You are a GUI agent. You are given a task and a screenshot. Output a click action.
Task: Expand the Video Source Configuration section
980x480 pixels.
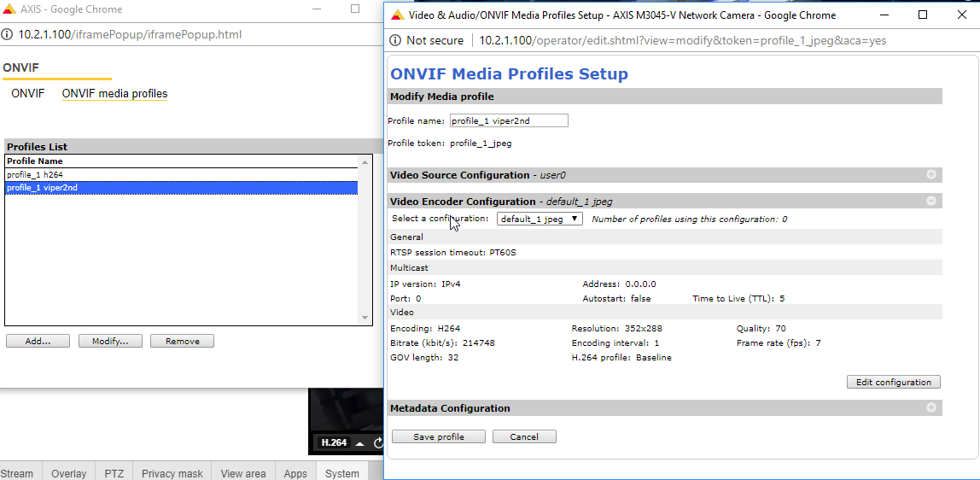click(930, 175)
